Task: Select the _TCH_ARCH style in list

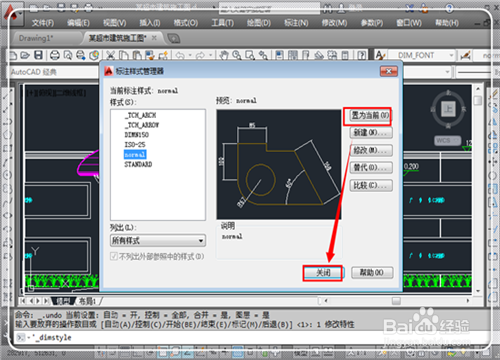Action: [x=140, y=115]
